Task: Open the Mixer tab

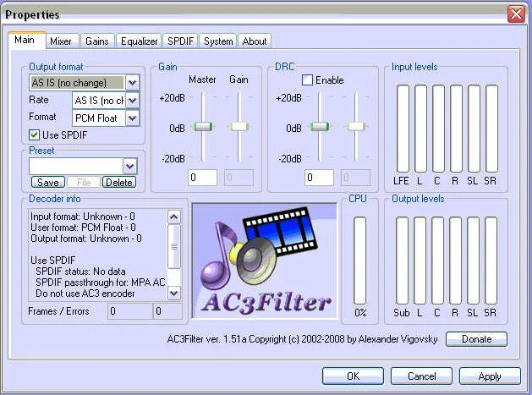Action: (x=61, y=41)
